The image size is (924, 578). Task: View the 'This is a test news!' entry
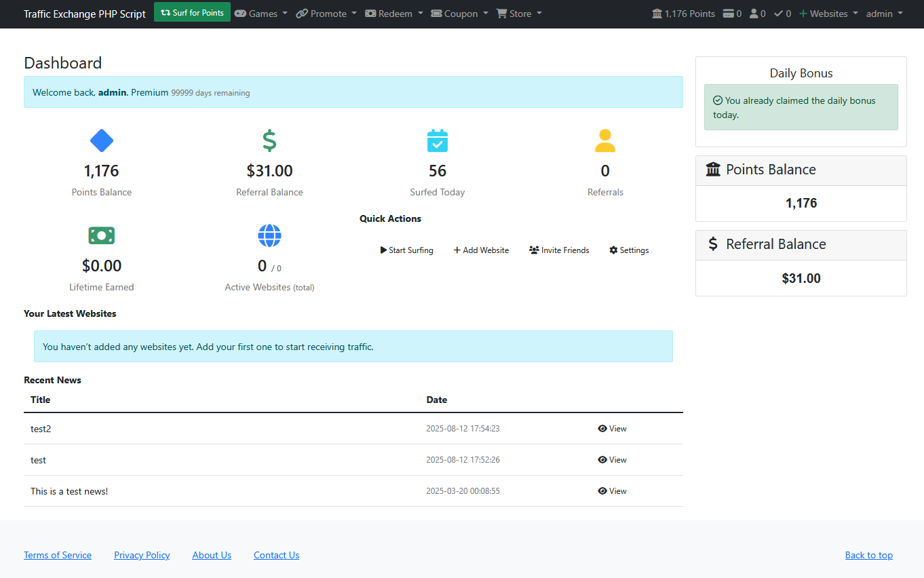[612, 491]
